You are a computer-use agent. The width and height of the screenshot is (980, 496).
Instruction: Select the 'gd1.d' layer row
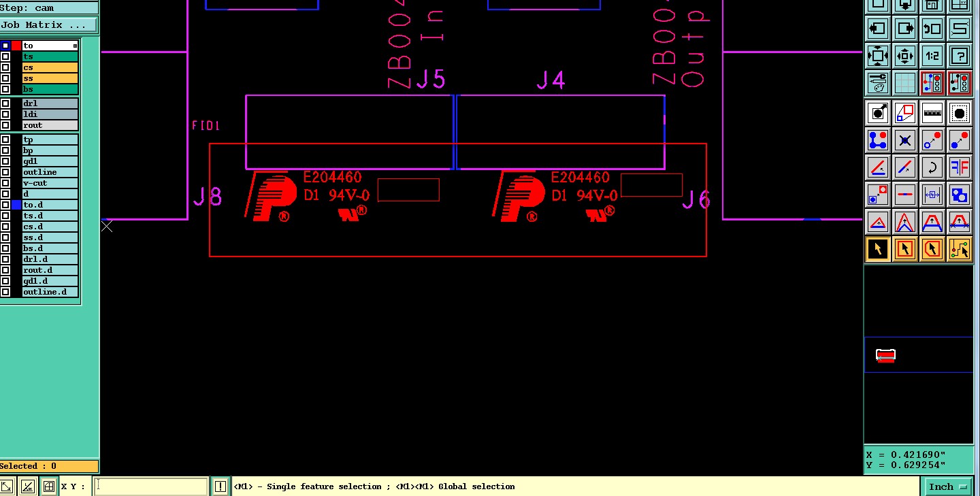point(50,281)
